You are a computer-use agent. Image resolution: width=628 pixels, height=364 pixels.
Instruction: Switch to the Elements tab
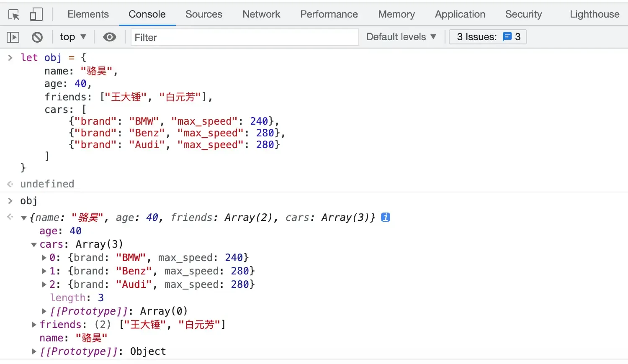[88, 14]
